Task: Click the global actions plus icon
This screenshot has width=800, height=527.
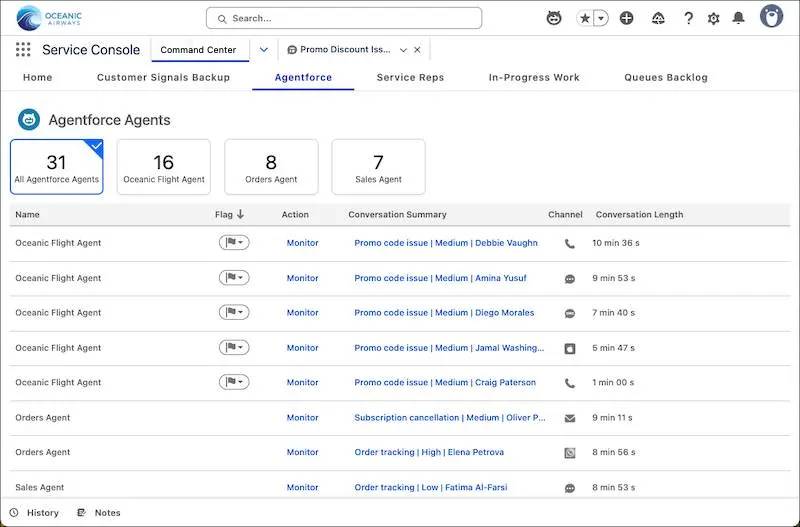Action: point(627,18)
